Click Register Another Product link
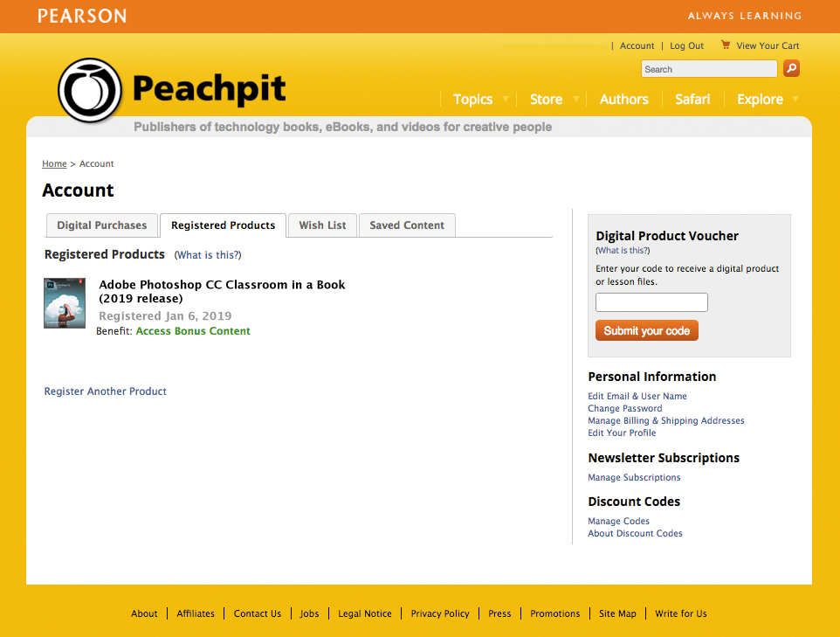840x637 pixels. [x=105, y=391]
